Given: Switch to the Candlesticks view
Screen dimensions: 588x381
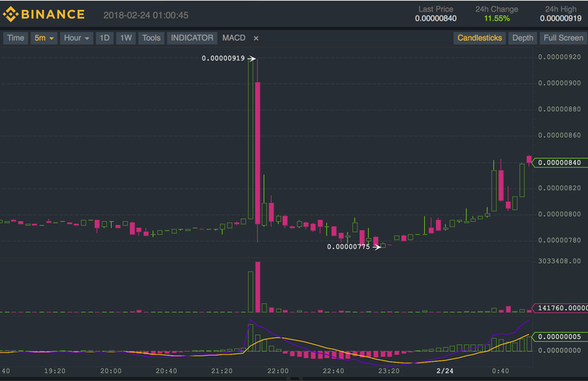Looking at the screenshot, I should (479, 37).
